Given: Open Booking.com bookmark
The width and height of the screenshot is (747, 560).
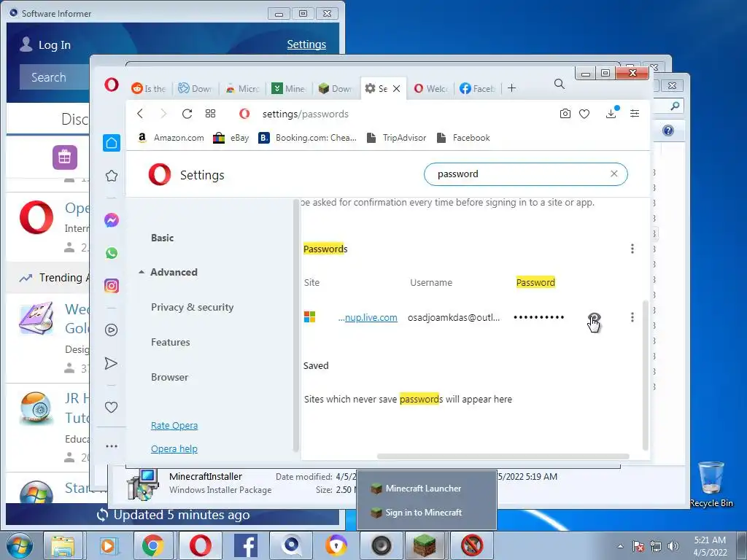Looking at the screenshot, I should tap(308, 138).
